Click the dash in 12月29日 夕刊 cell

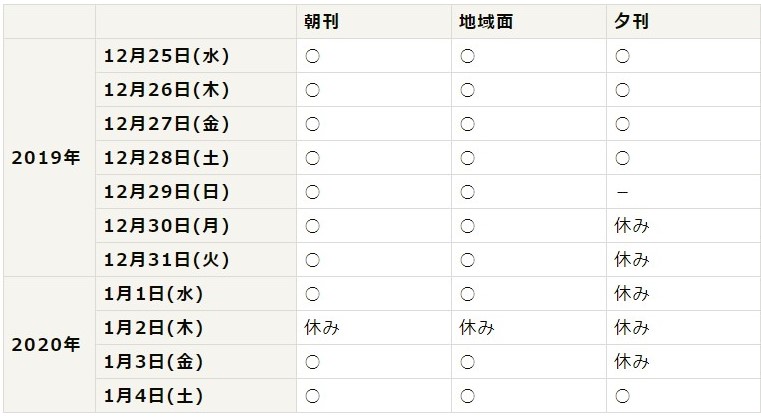(x=622, y=192)
